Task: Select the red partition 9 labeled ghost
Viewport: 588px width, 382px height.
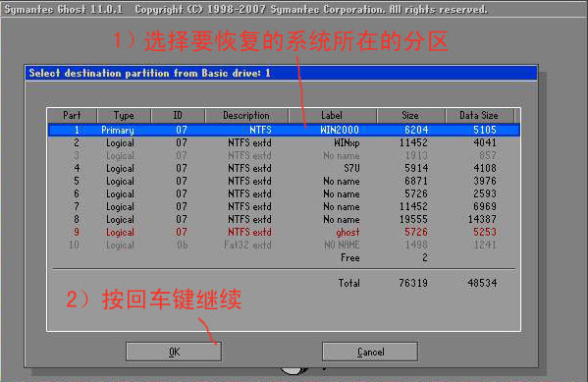Action: [x=284, y=232]
